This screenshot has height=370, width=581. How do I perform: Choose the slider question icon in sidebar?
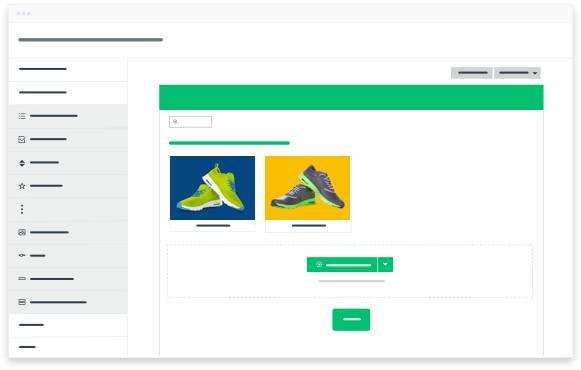coord(22,256)
